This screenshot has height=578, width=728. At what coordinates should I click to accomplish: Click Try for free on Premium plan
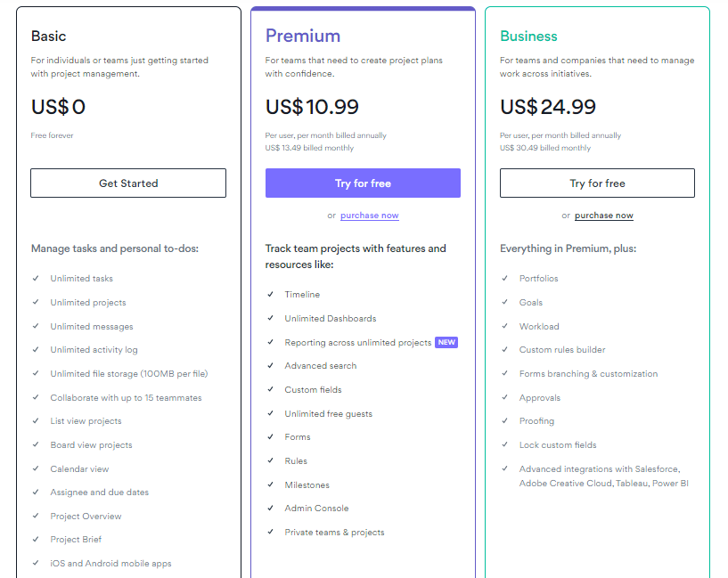[363, 183]
